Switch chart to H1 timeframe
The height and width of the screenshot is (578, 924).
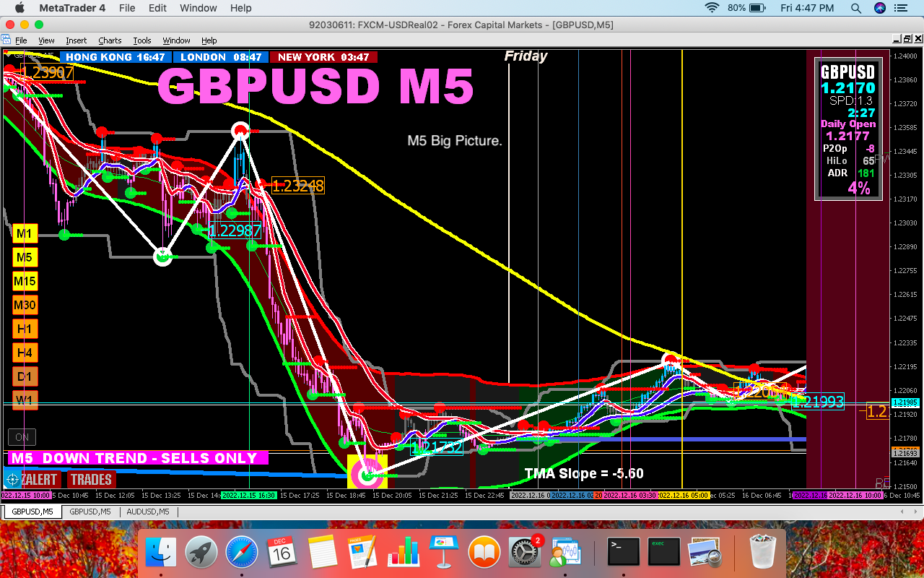pyautogui.click(x=25, y=329)
